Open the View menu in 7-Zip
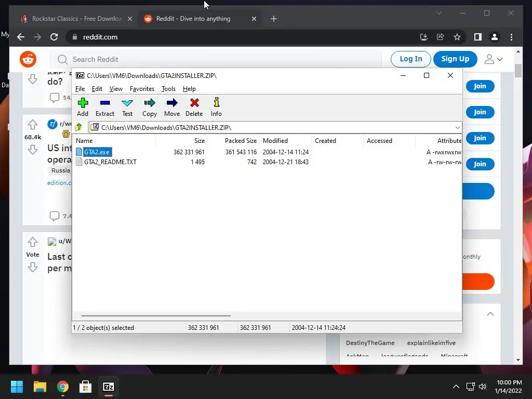532x399 pixels. coord(116,89)
